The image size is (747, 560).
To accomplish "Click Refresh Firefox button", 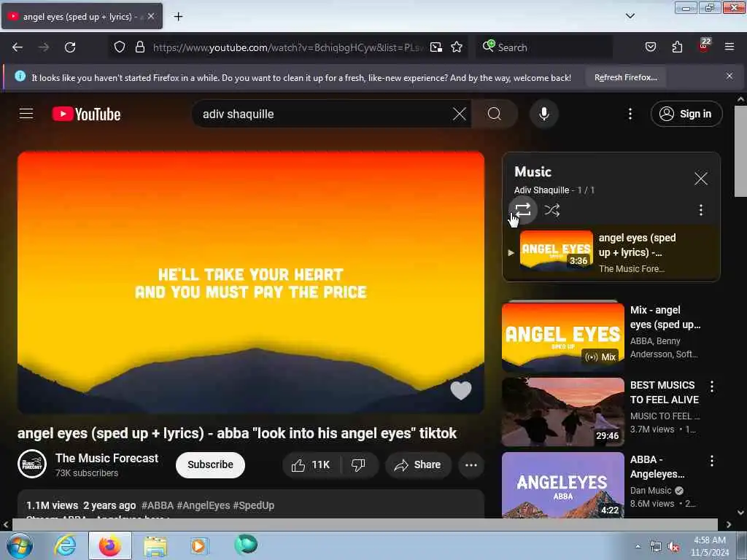I will [x=625, y=77].
